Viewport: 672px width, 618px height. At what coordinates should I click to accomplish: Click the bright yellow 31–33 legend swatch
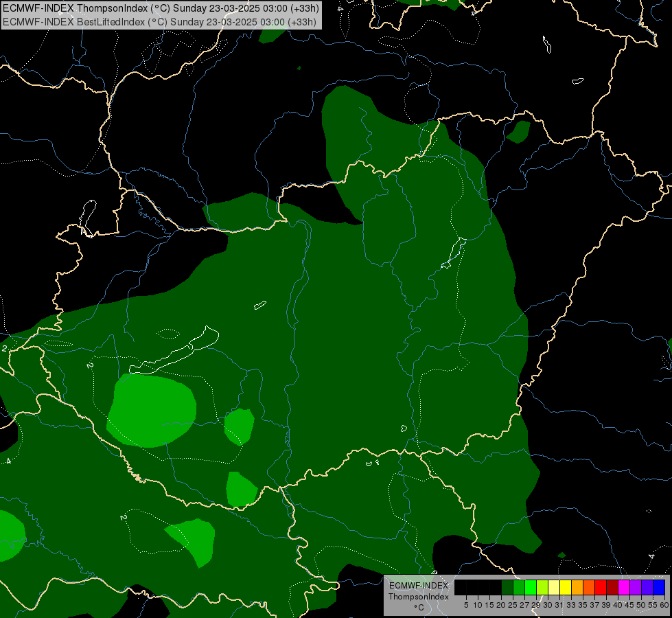[566, 587]
